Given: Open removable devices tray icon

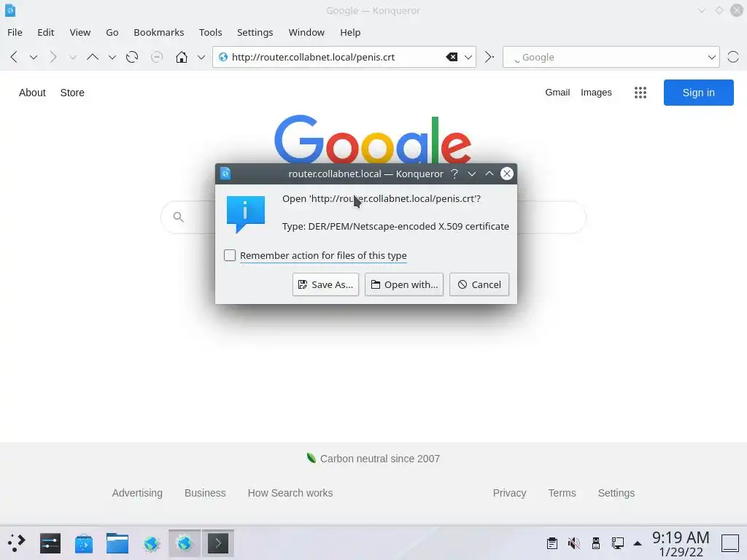Looking at the screenshot, I should click(x=595, y=543).
